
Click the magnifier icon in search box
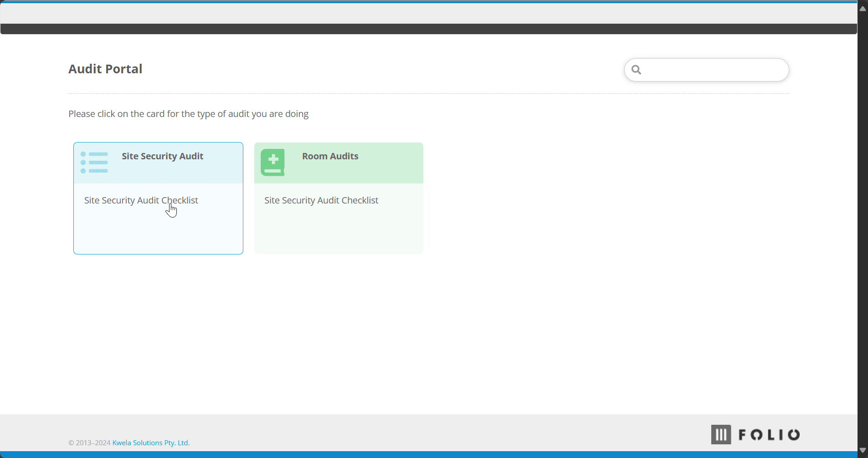(637, 70)
